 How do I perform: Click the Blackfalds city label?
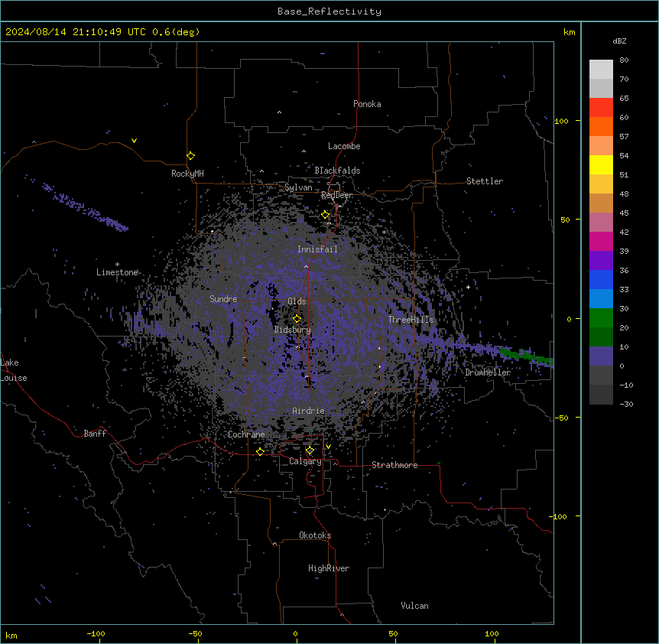pos(337,171)
